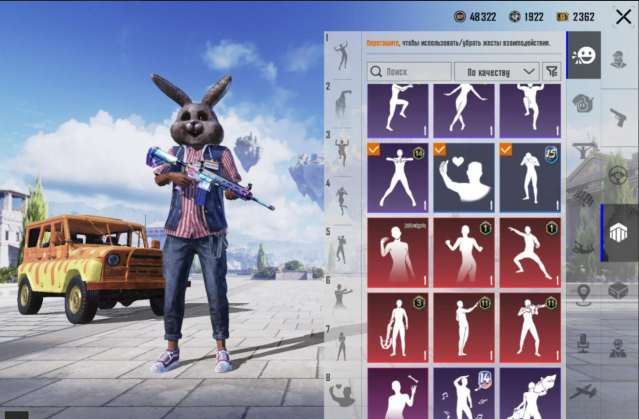
Task: Uncheck the equipped emote with badge 15
Action: click(530, 178)
